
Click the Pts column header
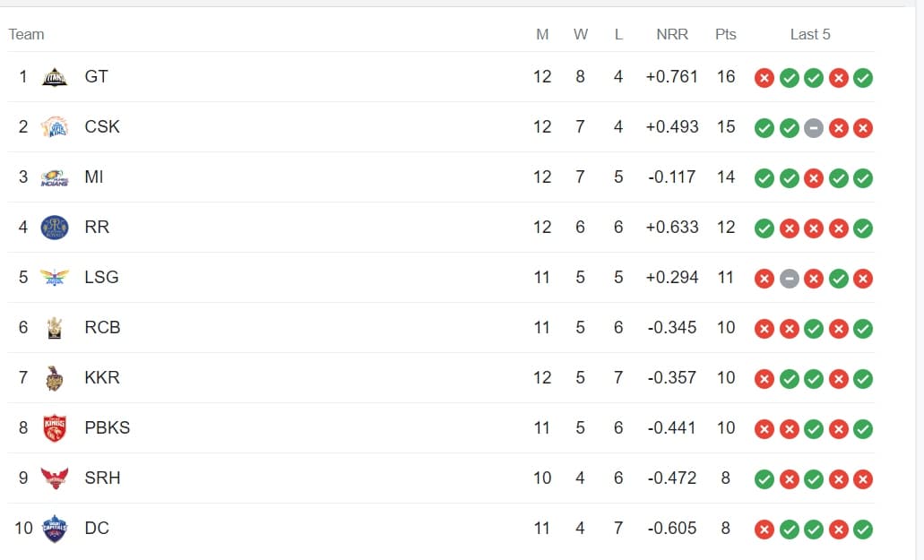tap(726, 34)
